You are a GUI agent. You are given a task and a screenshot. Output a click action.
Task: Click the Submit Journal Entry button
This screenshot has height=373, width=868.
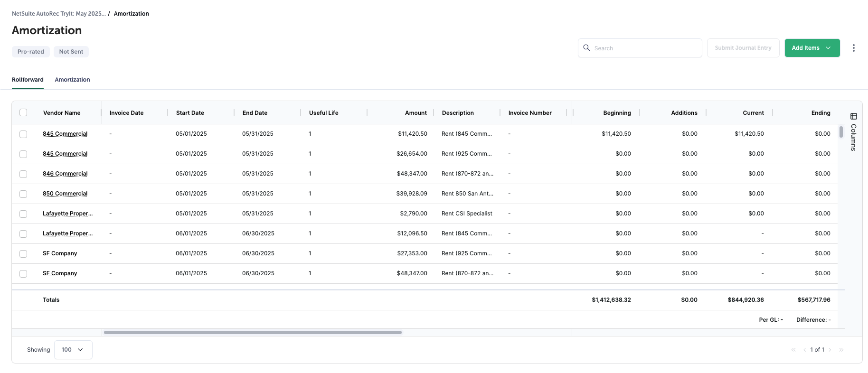[743, 48]
